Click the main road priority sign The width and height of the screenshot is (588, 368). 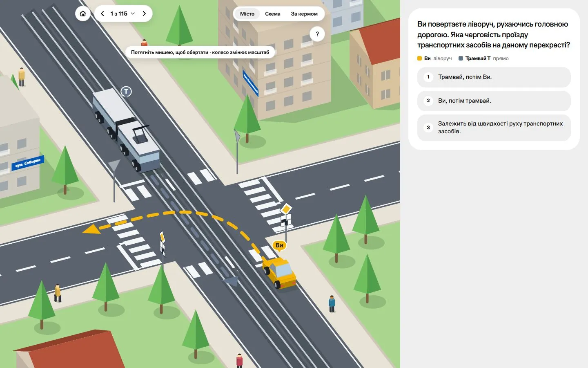[286, 209]
